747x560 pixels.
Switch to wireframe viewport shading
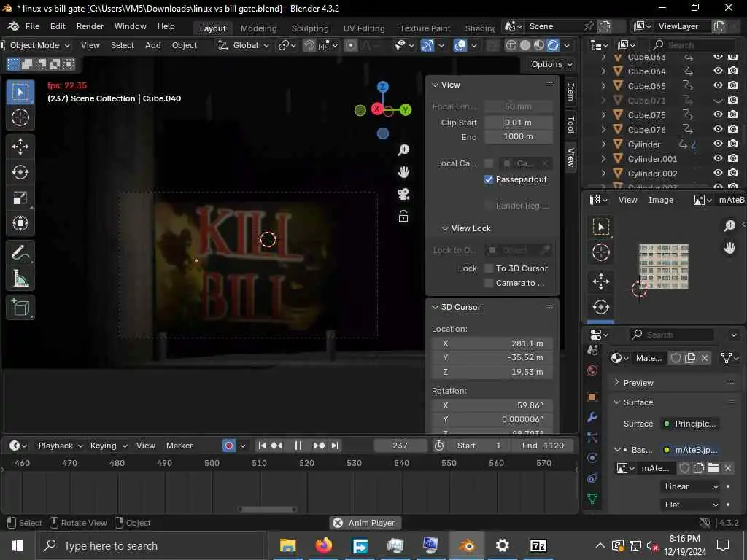click(x=511, y=45)
